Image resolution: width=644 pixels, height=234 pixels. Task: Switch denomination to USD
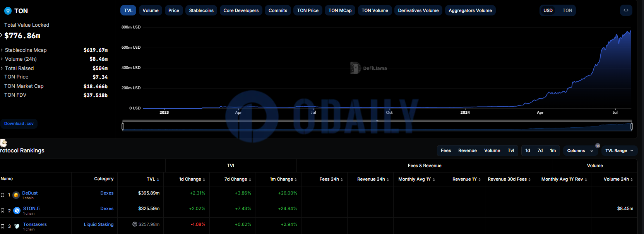tap(548, 10)
